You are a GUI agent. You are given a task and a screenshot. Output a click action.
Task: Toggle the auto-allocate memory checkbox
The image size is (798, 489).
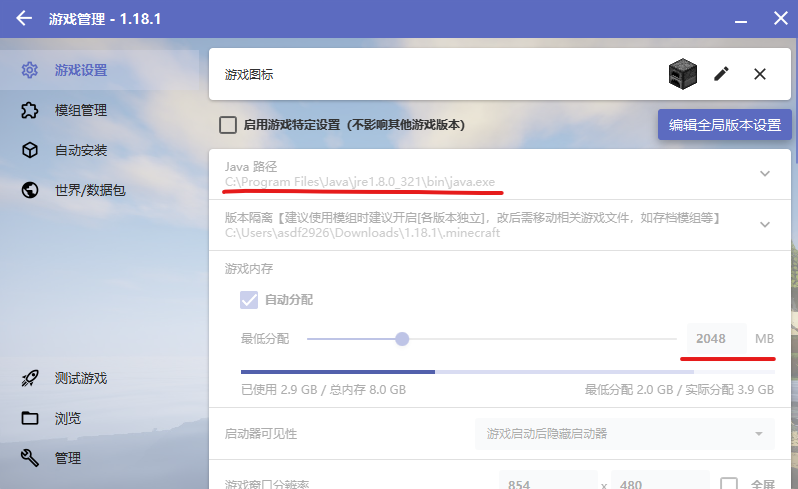249,300
